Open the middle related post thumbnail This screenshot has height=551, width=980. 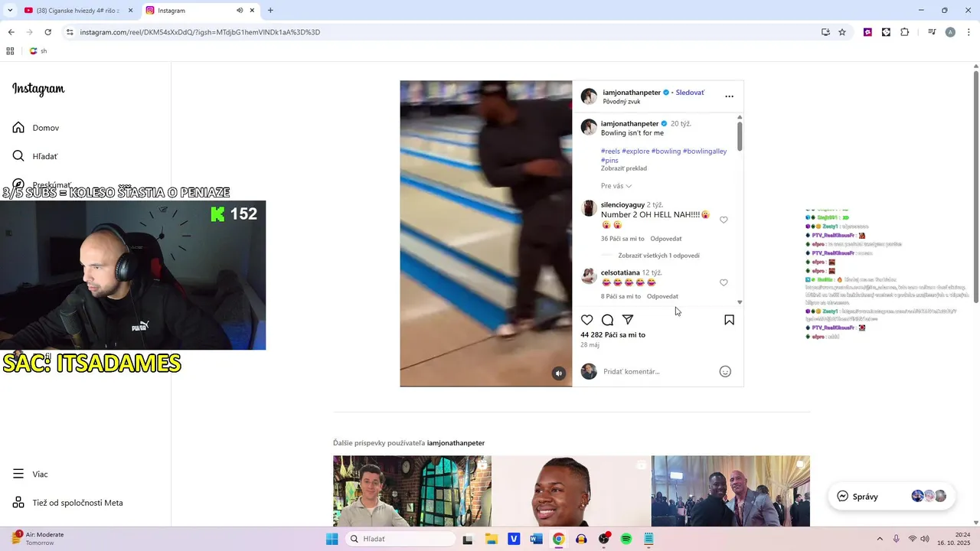[571, 491]
